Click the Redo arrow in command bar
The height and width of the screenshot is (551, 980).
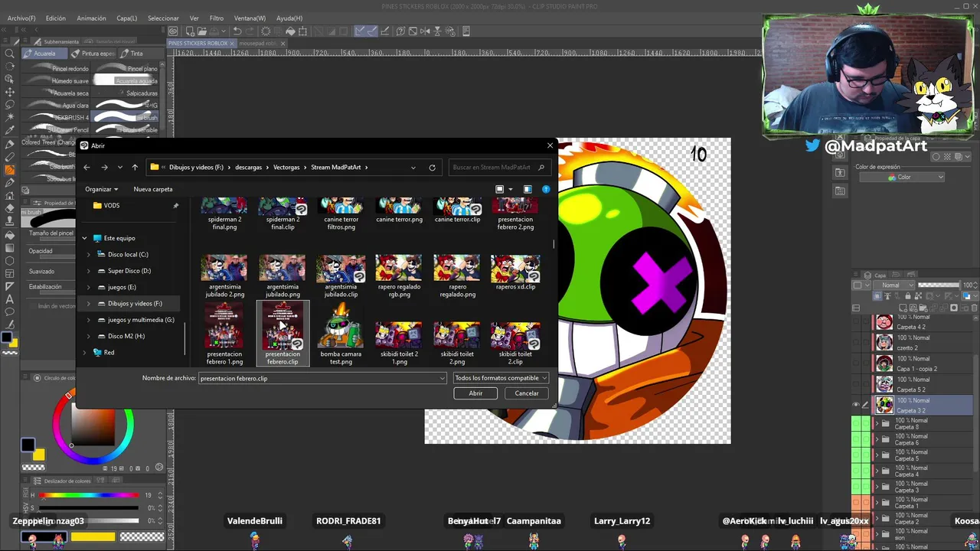[250, 31]
